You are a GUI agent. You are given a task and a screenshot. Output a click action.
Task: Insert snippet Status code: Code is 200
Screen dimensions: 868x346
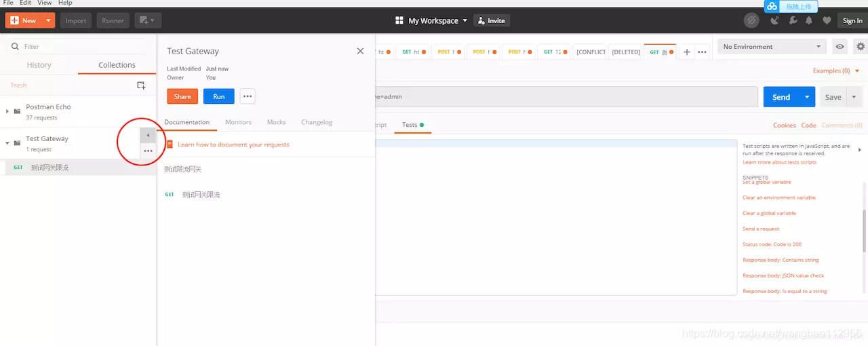click(772, 244)
